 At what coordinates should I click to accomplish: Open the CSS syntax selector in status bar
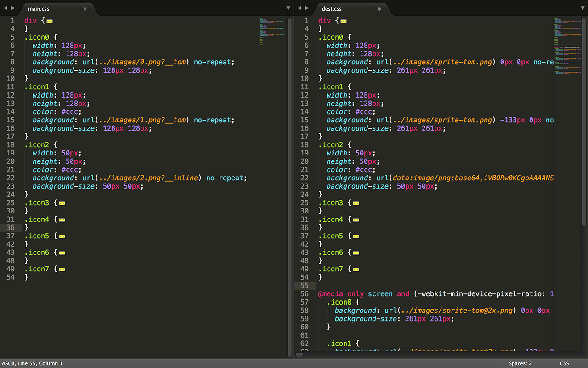(x=564, y=363)
